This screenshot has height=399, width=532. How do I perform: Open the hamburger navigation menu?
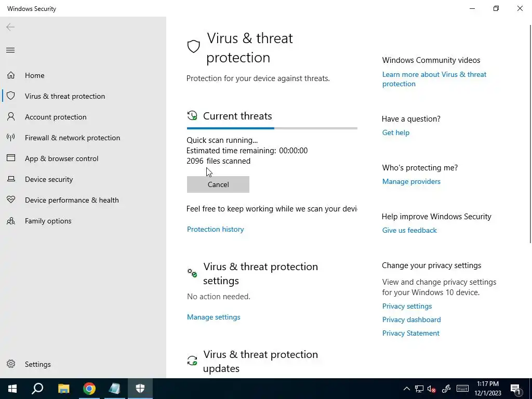pos(10,50)
